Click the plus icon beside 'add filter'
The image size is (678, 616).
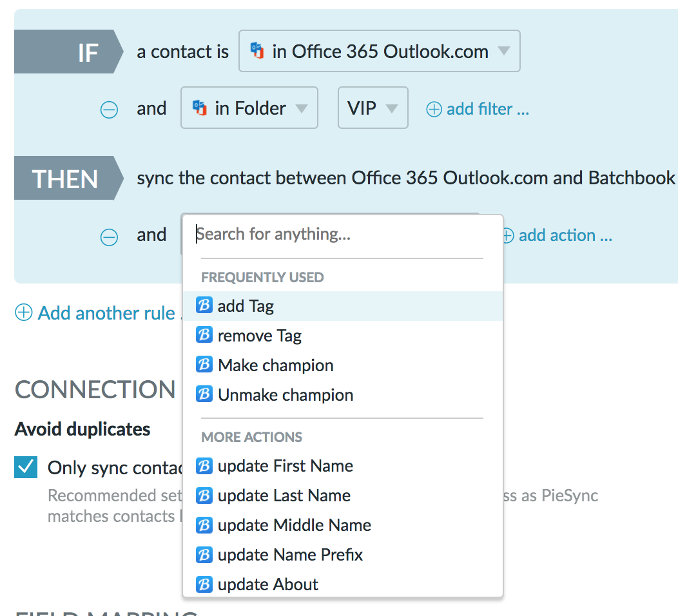click(434, 110)
